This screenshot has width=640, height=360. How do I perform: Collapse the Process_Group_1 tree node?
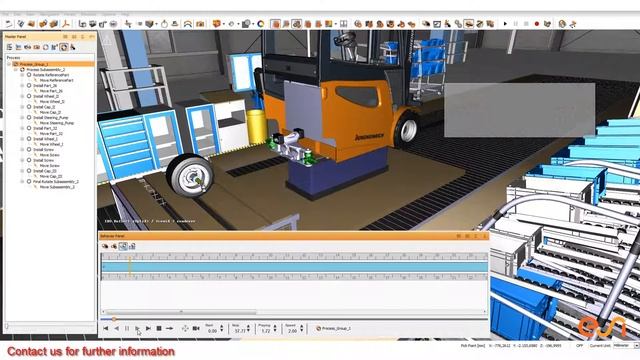point(9,64)
